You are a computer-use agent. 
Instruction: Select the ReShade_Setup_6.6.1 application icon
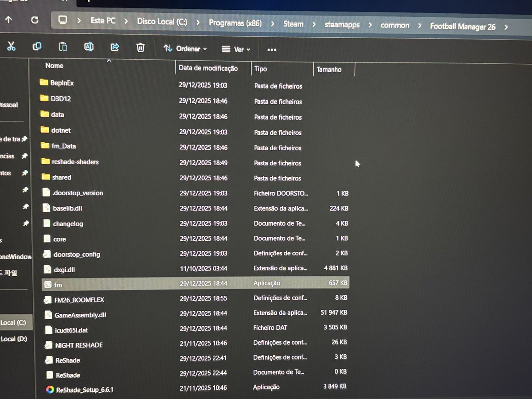(x=50, y=390)
